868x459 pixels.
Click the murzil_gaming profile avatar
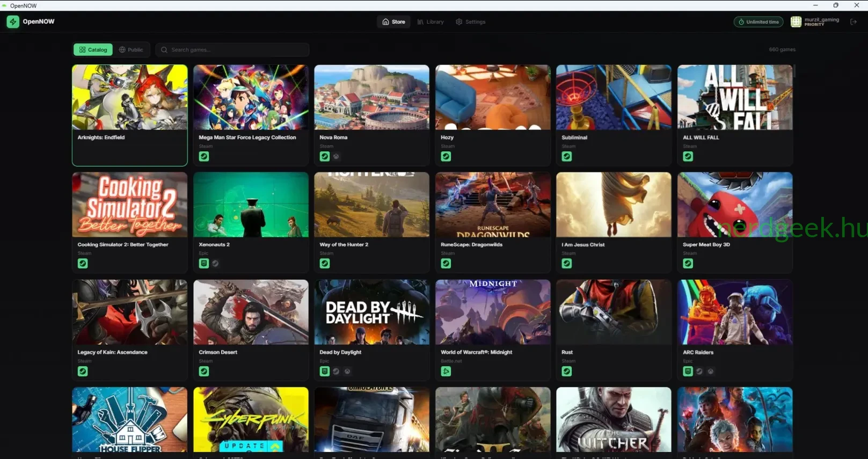(796, 22)
